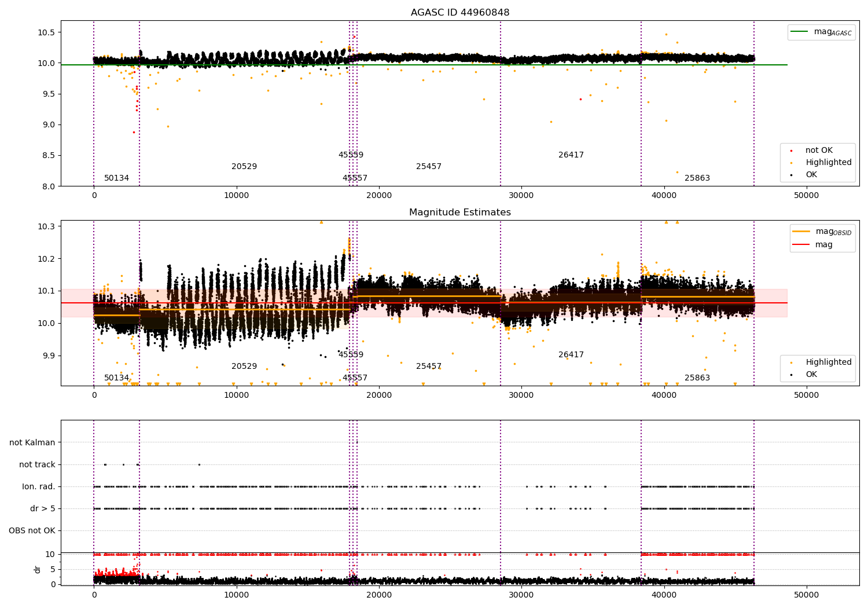Click the 'OBS not OK' flag row label
Image resolution: width=868 pixels, height=608 pixels.
click(32, 531)
